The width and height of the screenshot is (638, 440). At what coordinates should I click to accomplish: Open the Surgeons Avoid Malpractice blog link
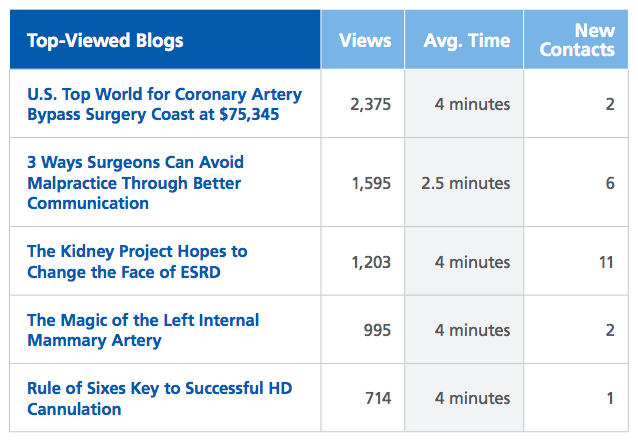pyautogui.click(x=135, y=183)
